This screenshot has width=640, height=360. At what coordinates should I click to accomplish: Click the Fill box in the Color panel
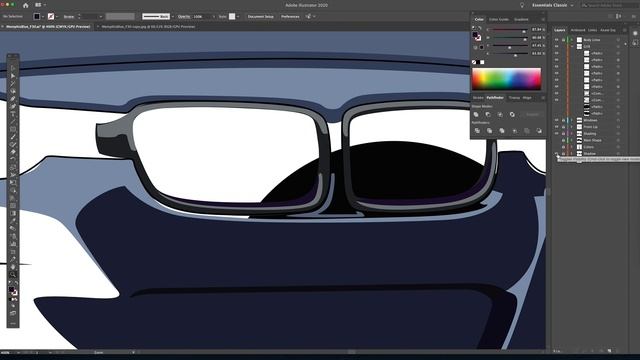point(475,35)
